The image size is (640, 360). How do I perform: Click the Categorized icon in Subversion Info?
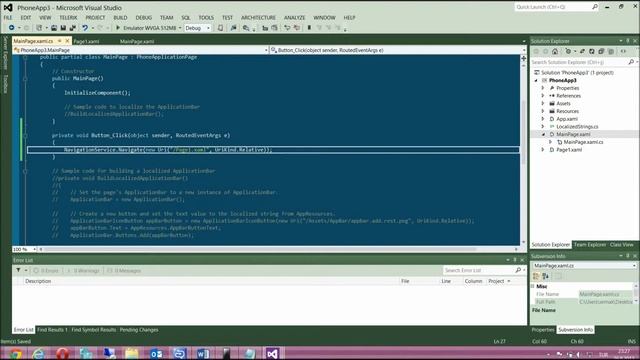(x=536, y=276)
